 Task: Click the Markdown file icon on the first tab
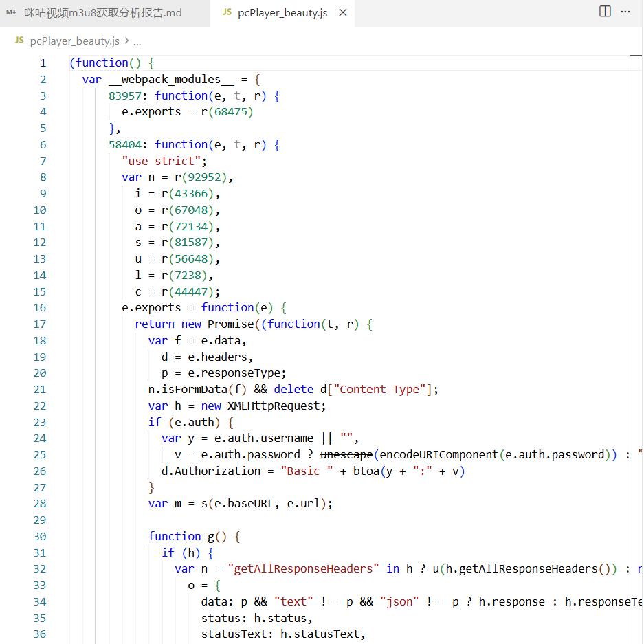pos(11,12)
